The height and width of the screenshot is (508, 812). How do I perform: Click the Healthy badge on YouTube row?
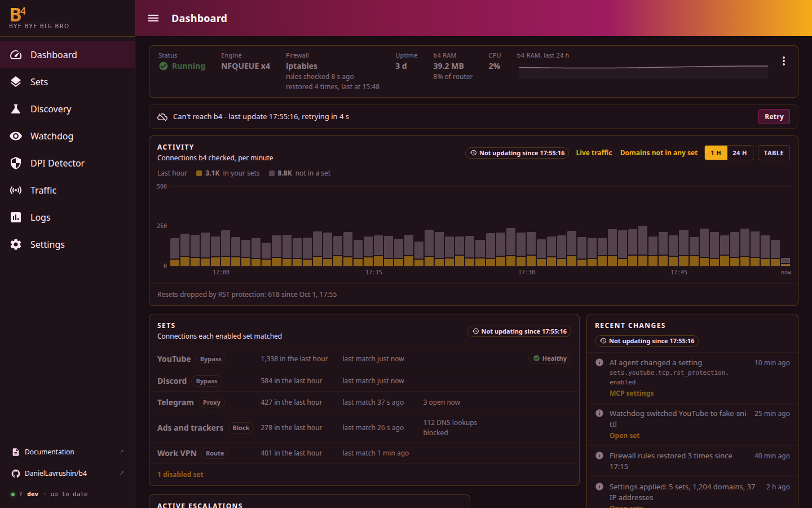click(x=550, y=358)
